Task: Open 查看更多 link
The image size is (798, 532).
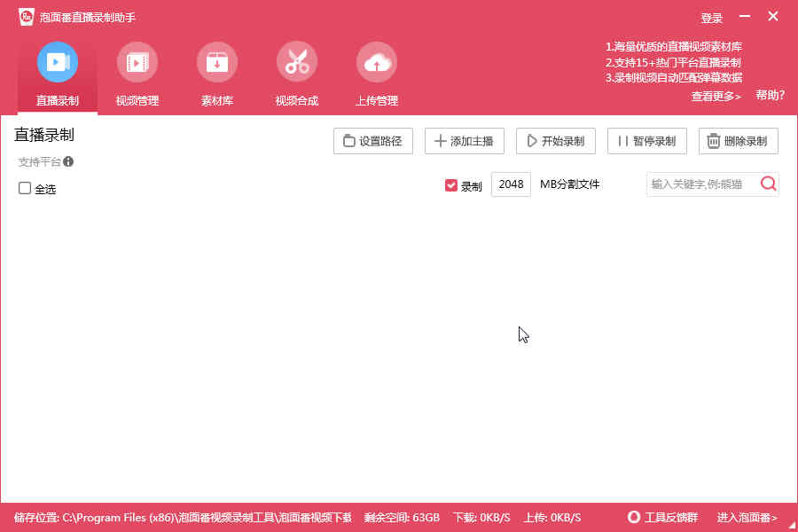Action: (x=716, y=97)
